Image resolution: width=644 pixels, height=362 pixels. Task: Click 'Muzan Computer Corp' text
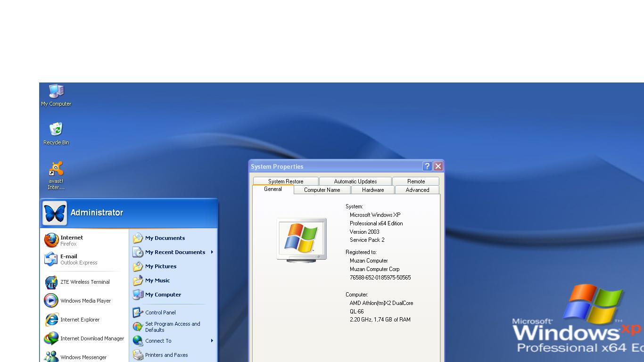tap(375, 269)
